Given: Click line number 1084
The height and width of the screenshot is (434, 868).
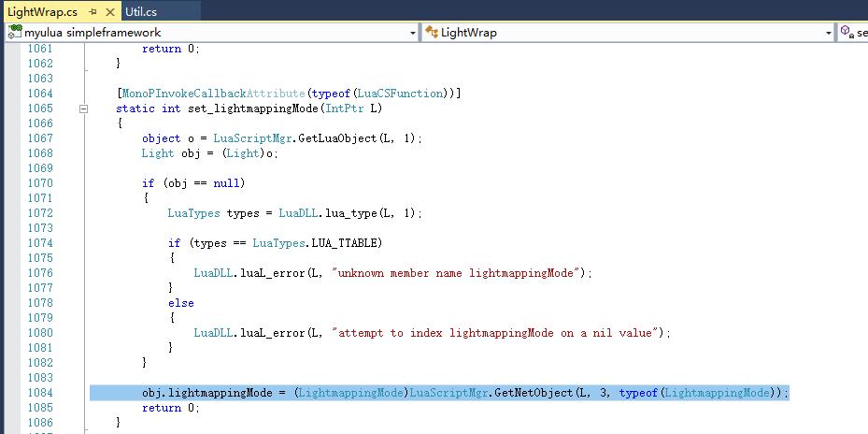Looking at the screenshot, I should click(x=40, y=393).
